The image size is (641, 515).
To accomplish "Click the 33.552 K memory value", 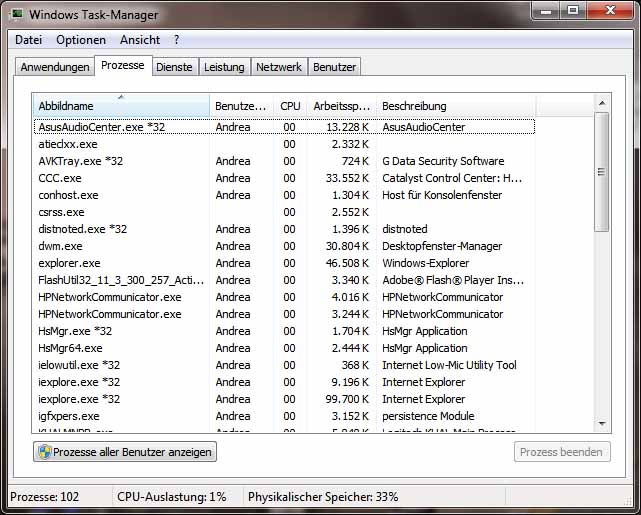I will coord(347,178).
